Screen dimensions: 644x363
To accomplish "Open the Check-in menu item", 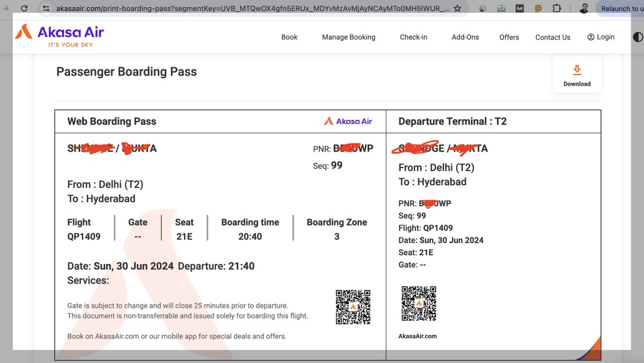I will [x=414, y=37].
